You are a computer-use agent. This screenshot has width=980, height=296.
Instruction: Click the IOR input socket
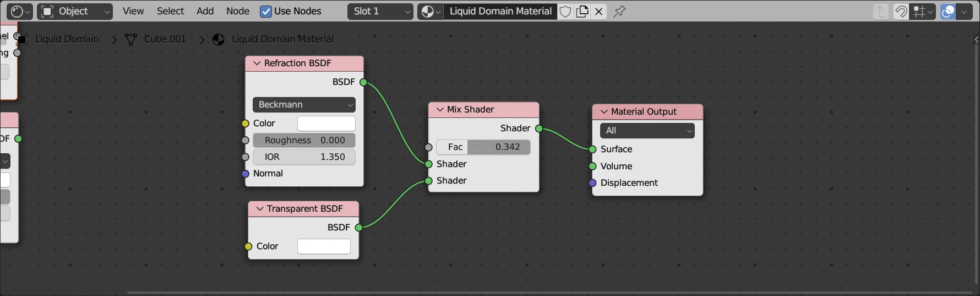[246, 157]
